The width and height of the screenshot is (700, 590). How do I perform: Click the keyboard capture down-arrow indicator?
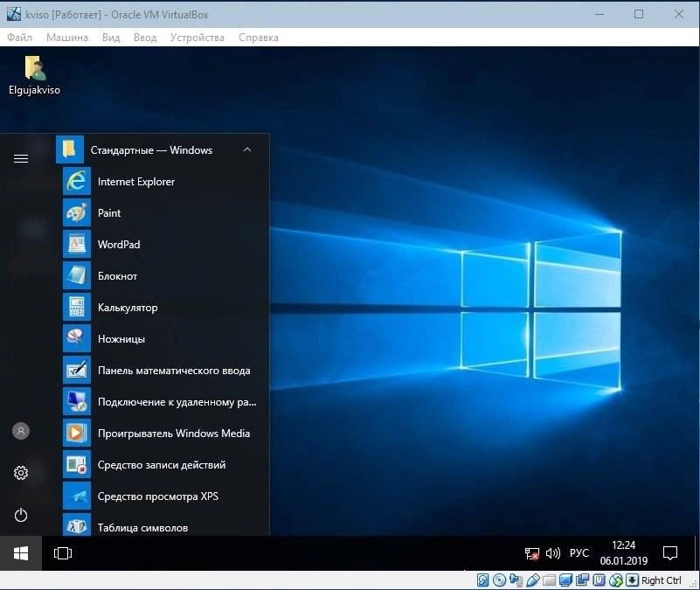click(x=632, y=580)
